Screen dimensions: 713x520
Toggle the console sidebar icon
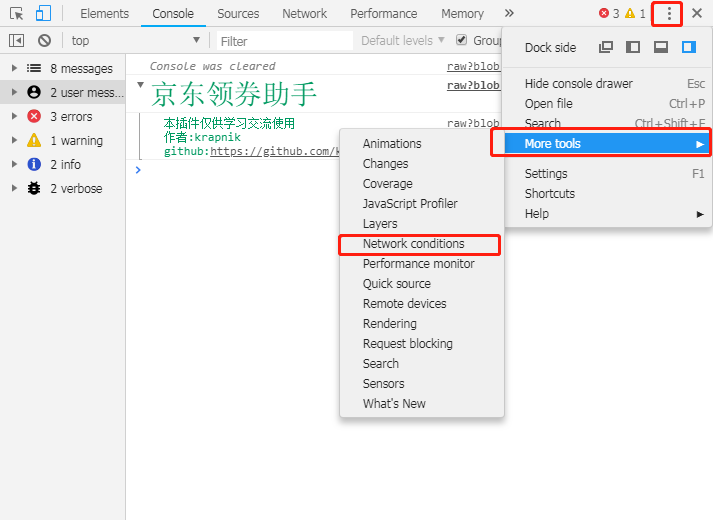click(x=16, y=41)
